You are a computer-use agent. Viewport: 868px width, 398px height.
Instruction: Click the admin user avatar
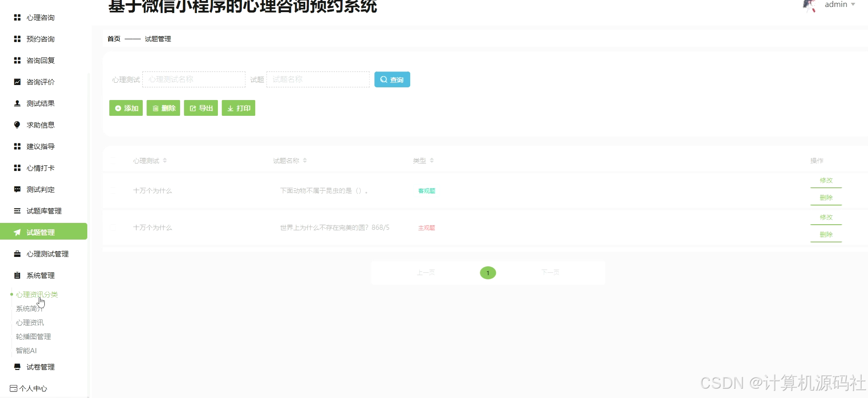tap(810, 6)
